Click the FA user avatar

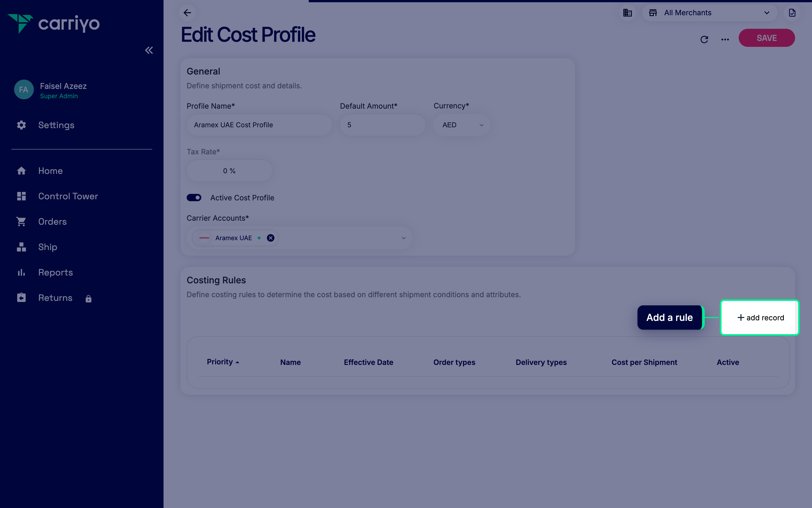click(24, 90)
